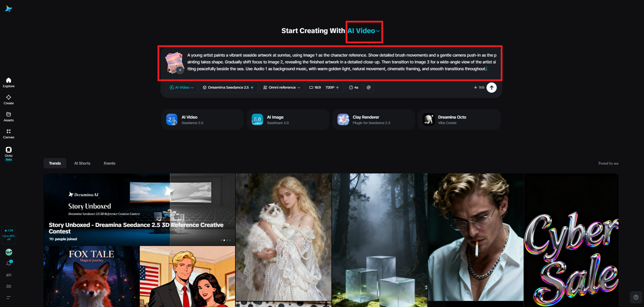Switch to the AI Shorts tab
Viewport: 644px width, 307px height.
[x=82, y=164]
